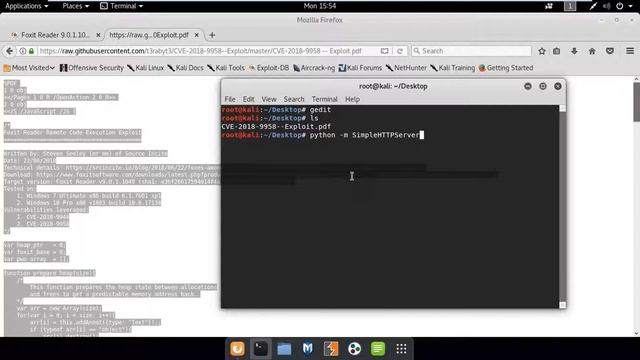Click the green padlock security icon
Viewport: 640px width, 360px height.
tap(31, 51)
